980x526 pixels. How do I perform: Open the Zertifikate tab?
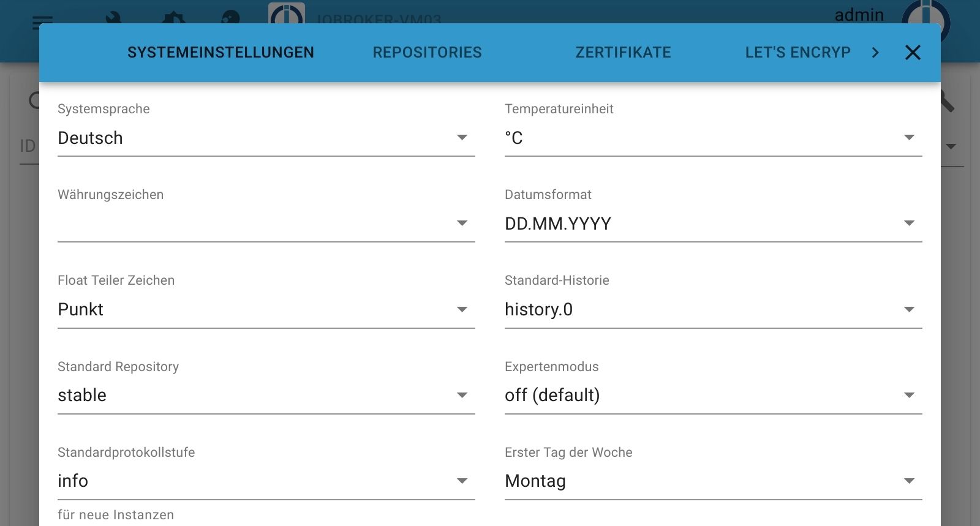pos(623,53)
